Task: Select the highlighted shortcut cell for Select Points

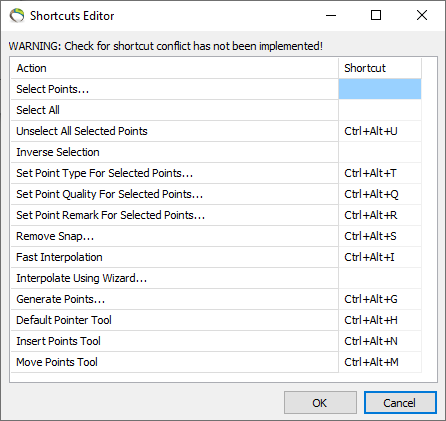Action: coord(380,89)
